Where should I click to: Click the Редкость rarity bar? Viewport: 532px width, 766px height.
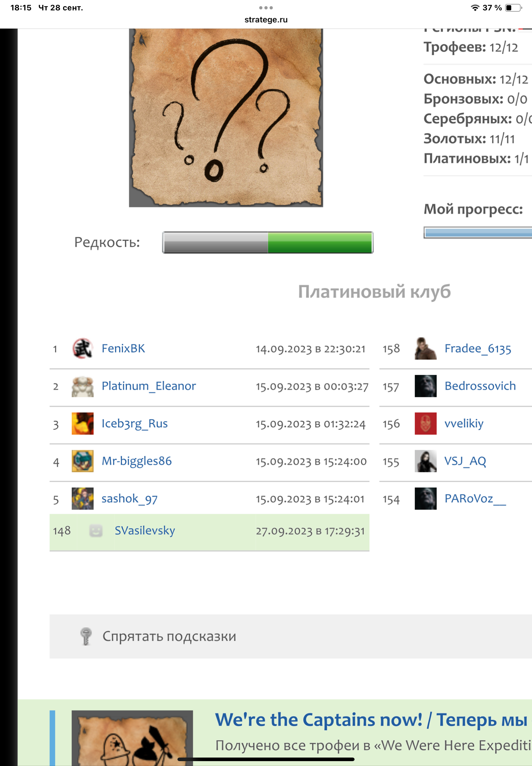coord(268,242)
